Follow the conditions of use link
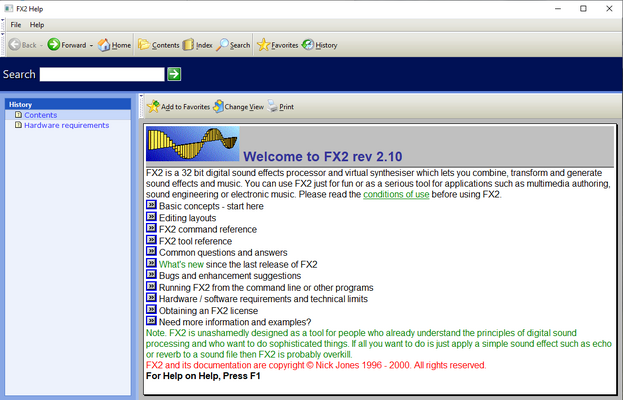 pos(396,195)
